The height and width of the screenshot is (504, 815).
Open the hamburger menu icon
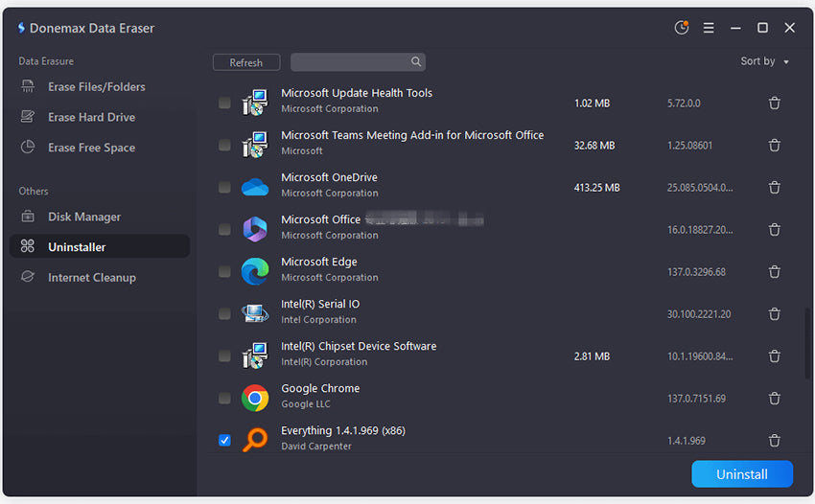(x=709, y=28)
